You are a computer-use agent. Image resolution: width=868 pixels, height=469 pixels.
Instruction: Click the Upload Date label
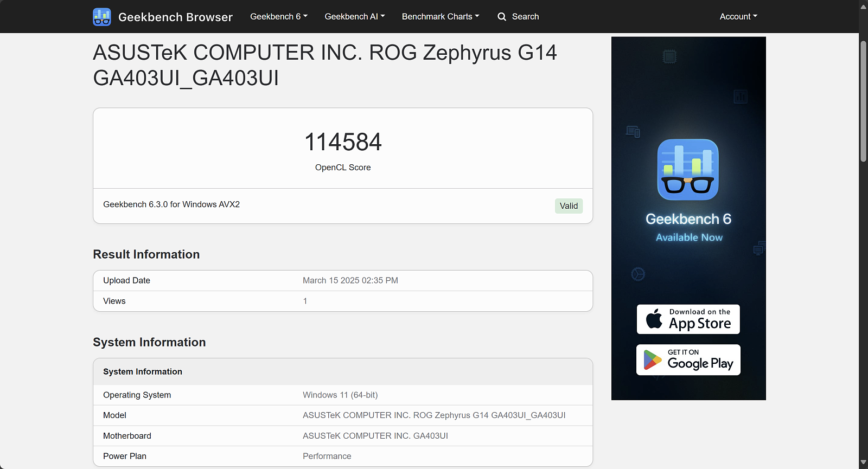[126, 280]
